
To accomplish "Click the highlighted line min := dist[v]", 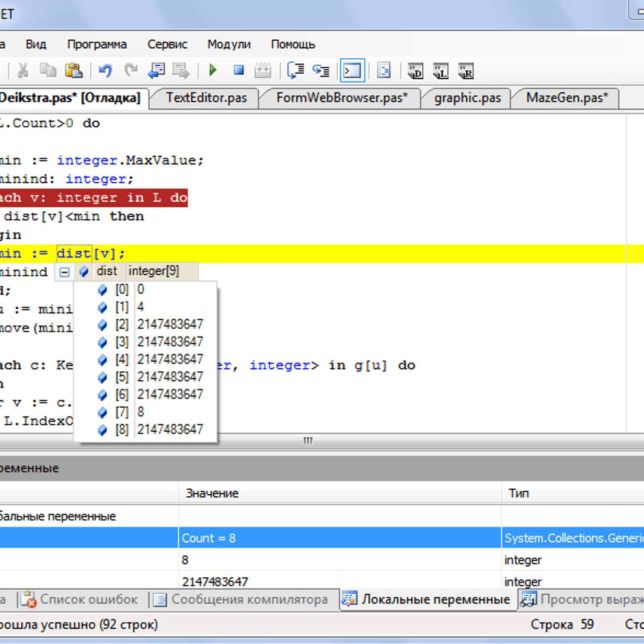I will coord(313,254).
